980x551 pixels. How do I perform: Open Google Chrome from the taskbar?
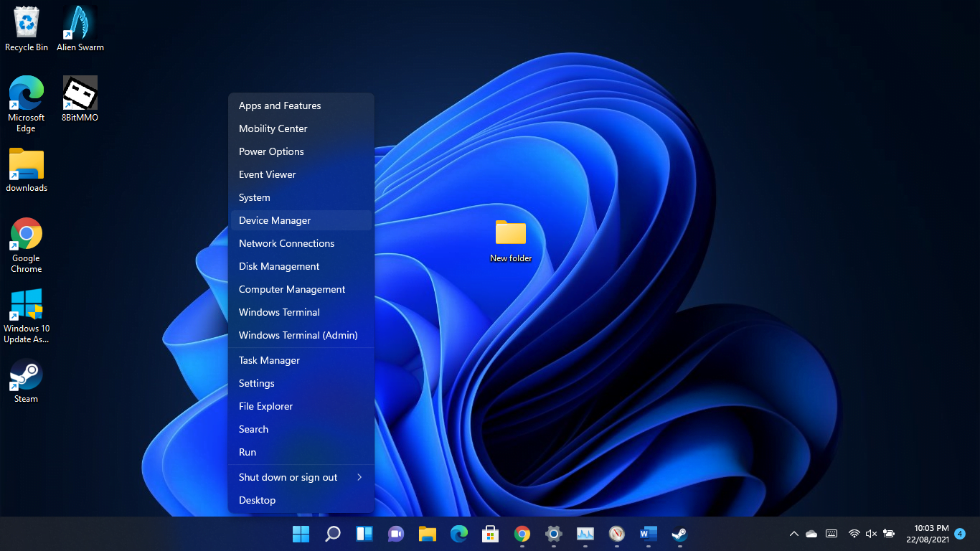pyautogui.click(x=522, y=534)
